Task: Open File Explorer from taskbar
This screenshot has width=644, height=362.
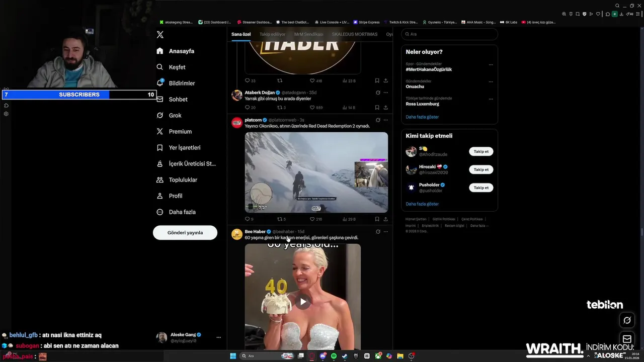Action: 400,356
